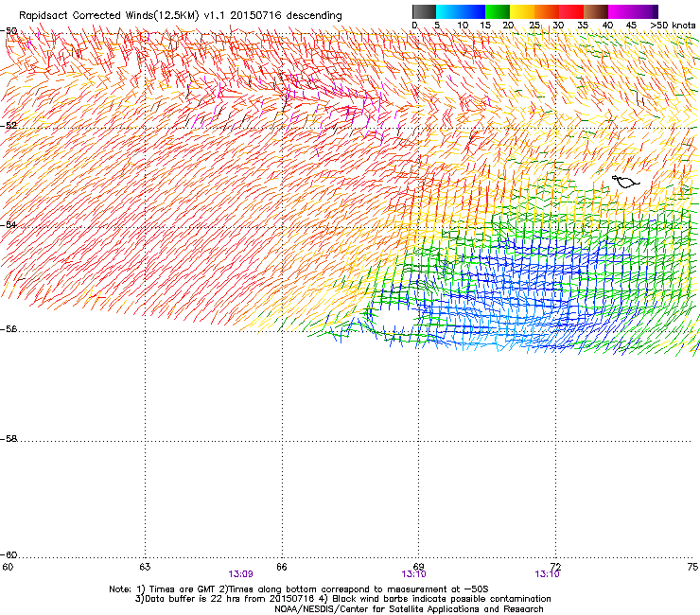Click the yellow 20-25 knots legend segment
Screen dimensions: 700x615
pyautogui.click(x=522, y=11)
